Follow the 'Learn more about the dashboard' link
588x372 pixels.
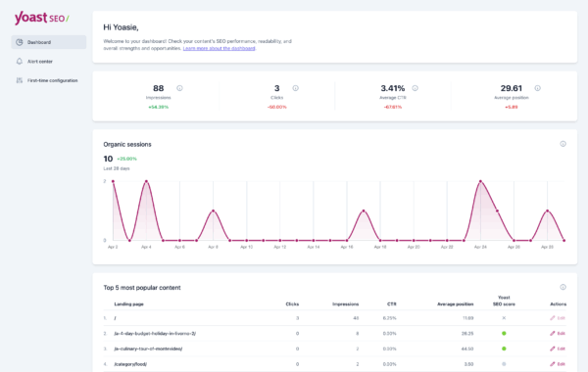(219, 48)
